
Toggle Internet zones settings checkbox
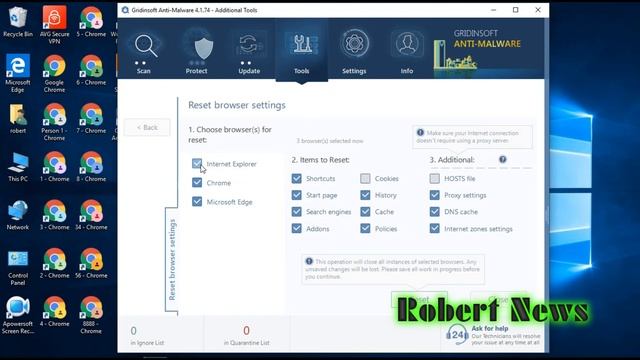pos(435,229)
